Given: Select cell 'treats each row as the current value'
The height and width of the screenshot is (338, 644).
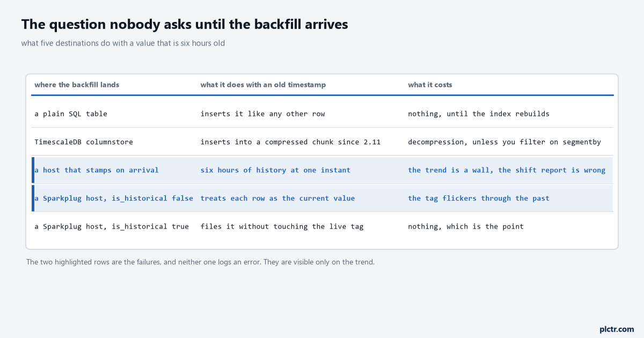Looking at the screenshot, I should 277,198.
